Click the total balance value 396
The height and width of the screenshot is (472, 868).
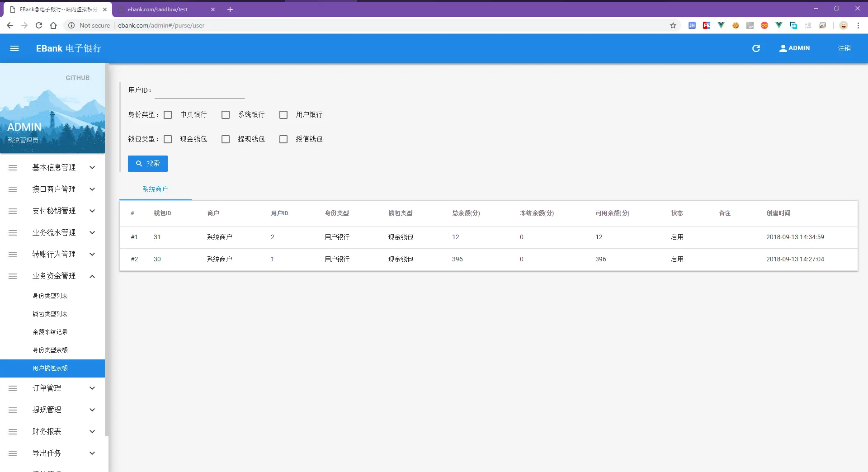[458, 260]
